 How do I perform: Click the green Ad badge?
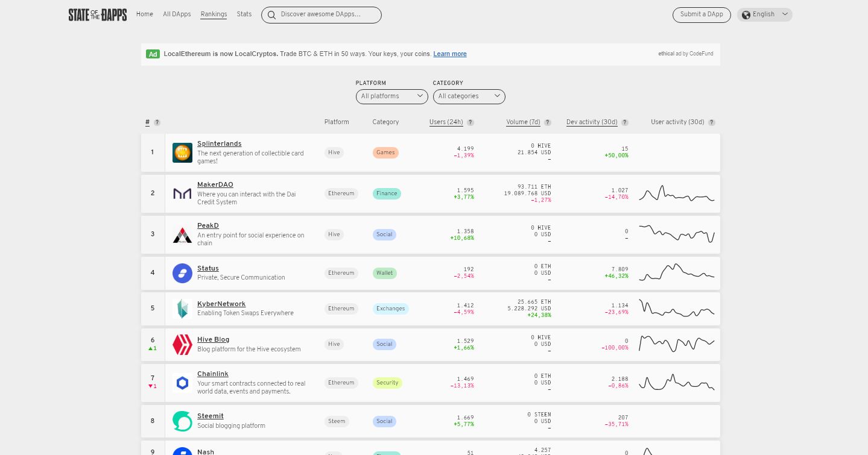pos(153,54)
